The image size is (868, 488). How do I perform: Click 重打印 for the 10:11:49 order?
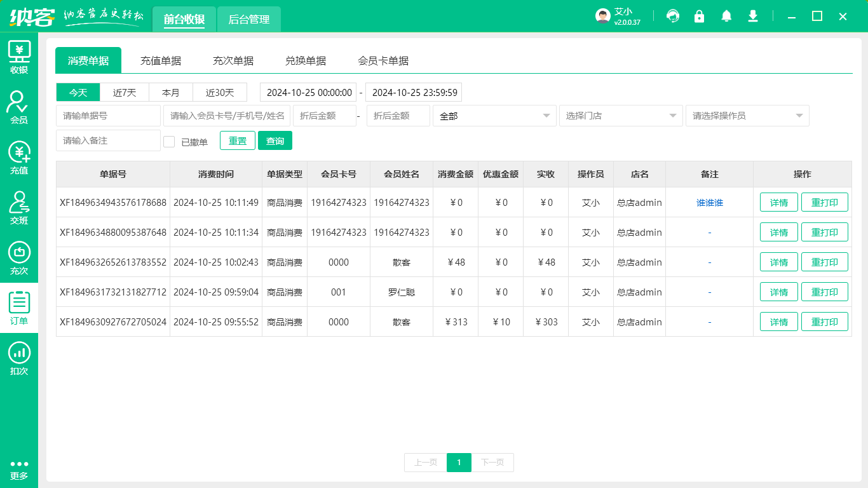click(825, 203)
